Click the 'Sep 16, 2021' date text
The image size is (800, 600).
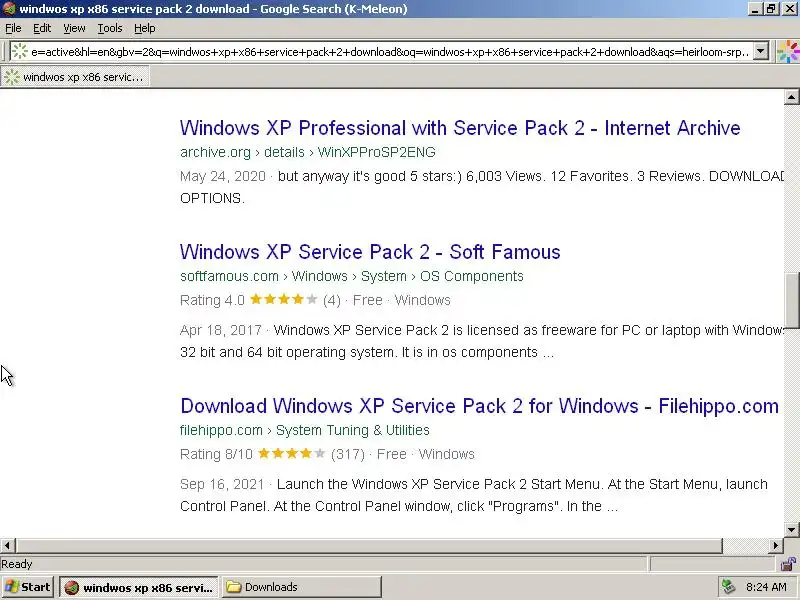coord(222,484)
